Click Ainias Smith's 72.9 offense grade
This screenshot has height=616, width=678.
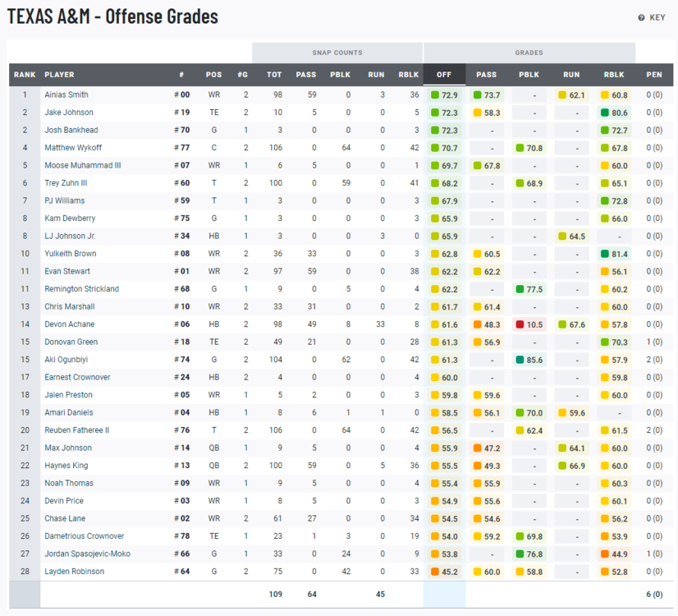click(444, 95)
